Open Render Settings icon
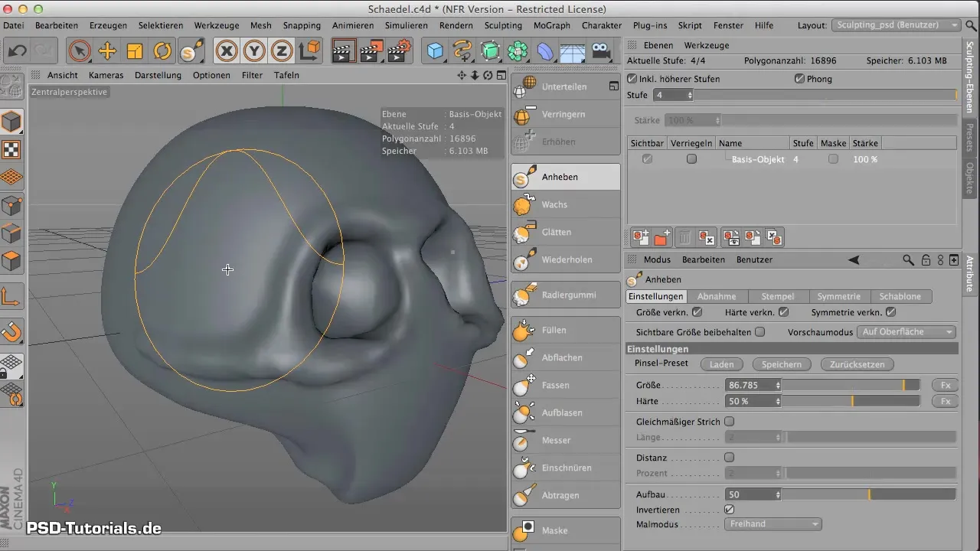This screenshot has height=551, width=980. (400, 51)
